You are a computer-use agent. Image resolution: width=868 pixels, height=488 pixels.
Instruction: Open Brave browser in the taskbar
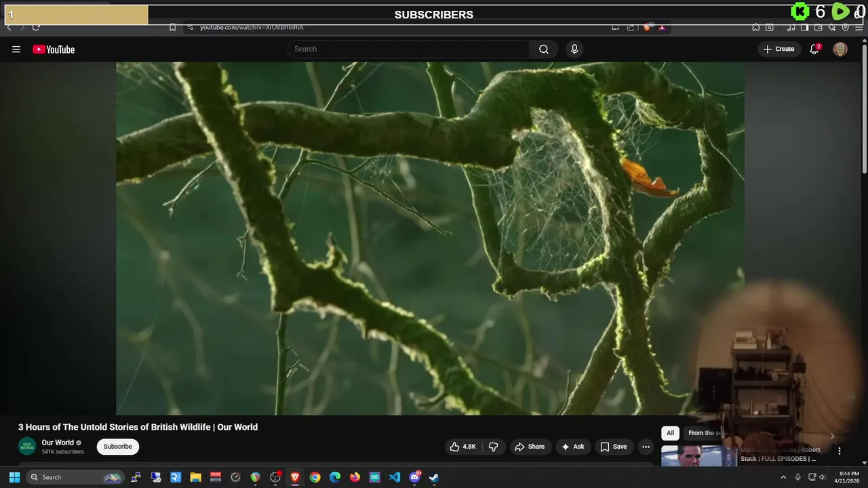(295, 477)
